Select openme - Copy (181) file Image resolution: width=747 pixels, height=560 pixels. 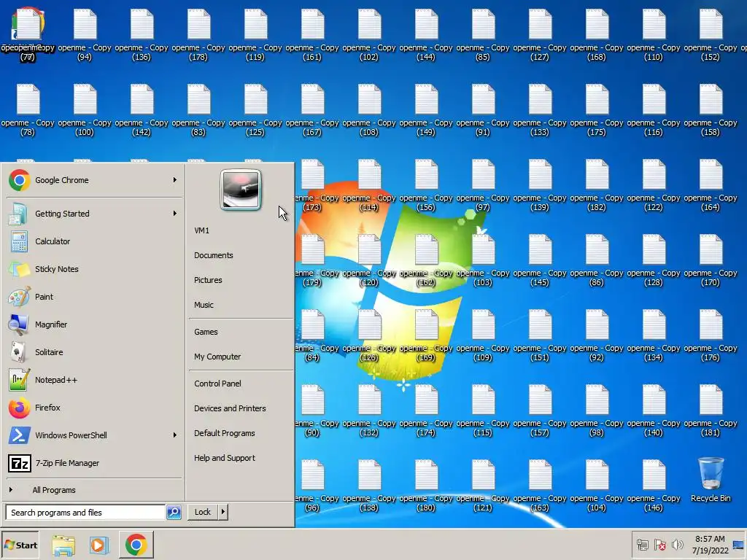[x=711, y=411]
